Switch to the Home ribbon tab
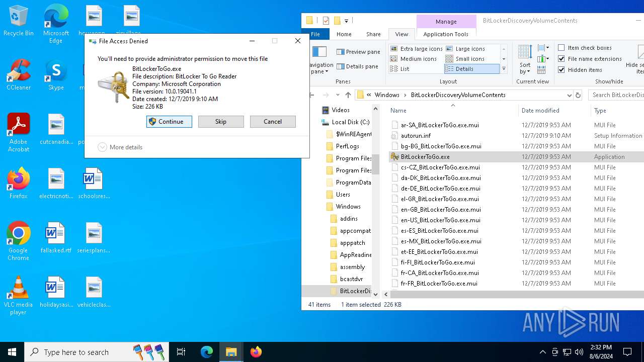Screen dimensions: 644x362 pyautogui.click(x=344, y=34)
